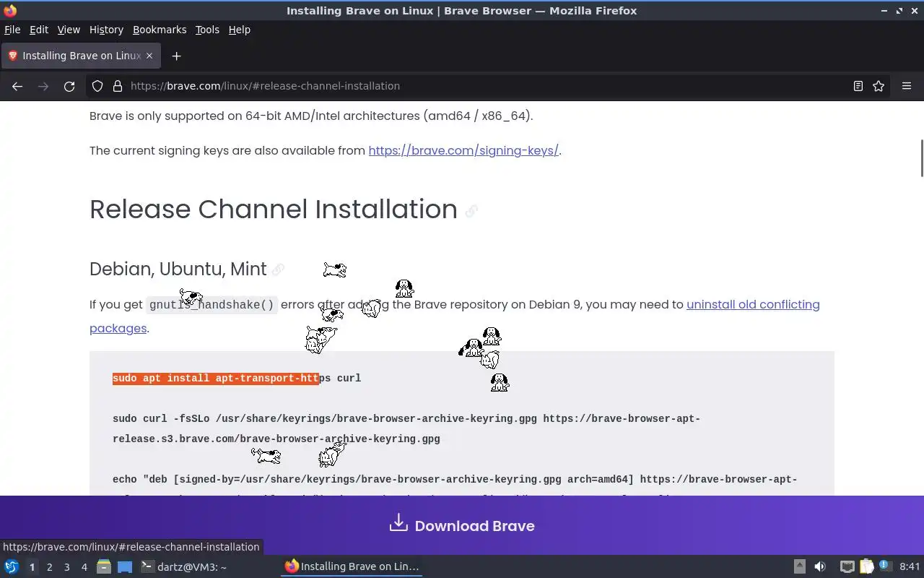Toggle reader view for this page
Image resolution: width=924 pixels, height=578 pixels.
858,86
